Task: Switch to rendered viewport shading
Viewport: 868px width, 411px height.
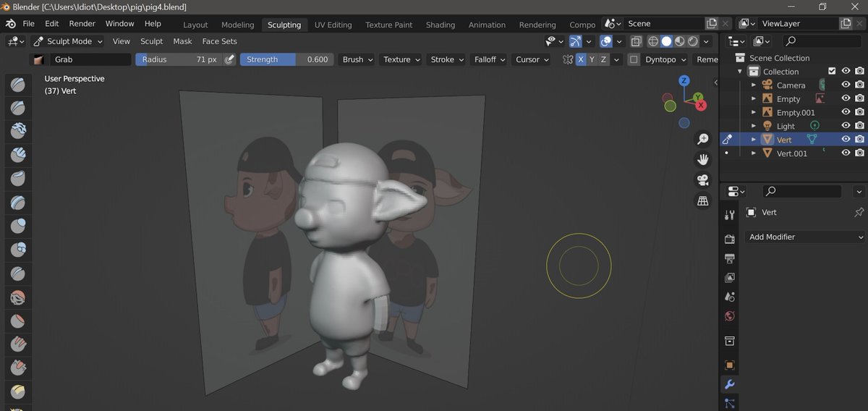Action: pyautogui.click(x=693, y=41)
